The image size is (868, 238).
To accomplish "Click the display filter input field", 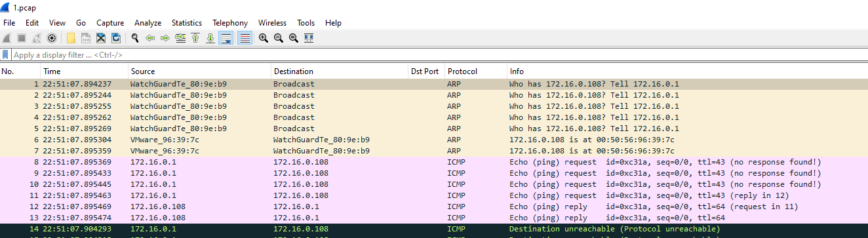I will [439, 55].
